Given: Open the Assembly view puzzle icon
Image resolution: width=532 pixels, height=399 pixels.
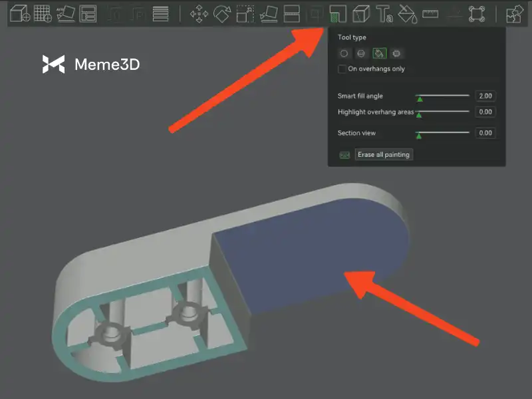Looking at the screenshot, I should (x=513, y=13).
